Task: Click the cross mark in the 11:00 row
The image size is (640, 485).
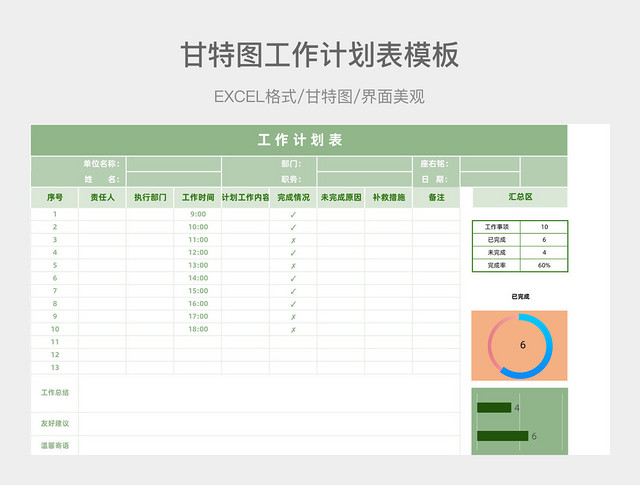Action: (x=293, y=240)
